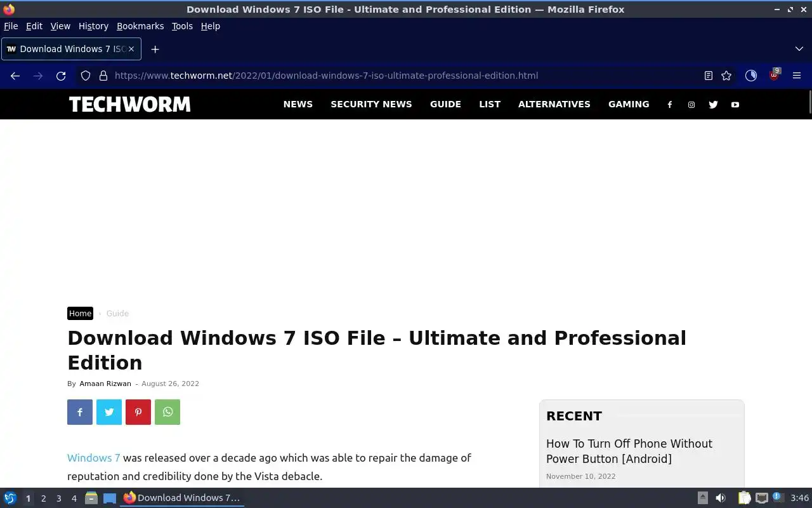This screenshot has height=508, width=812.
Task: Share the article via WhatsApp
Action: 167,412
